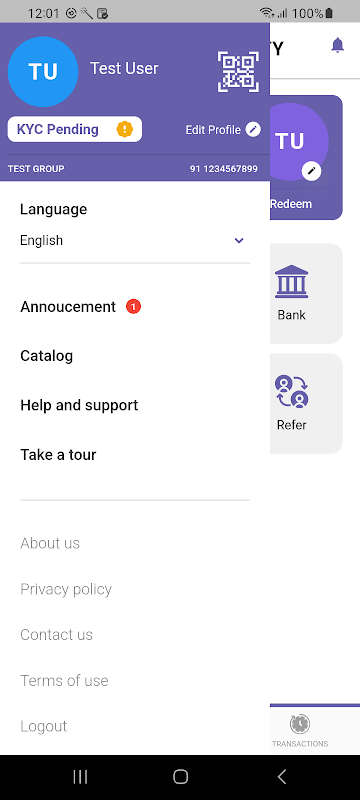Open the Privacy policy link
Viewport: 360px width, 800px height.
(x=66, y=589)
